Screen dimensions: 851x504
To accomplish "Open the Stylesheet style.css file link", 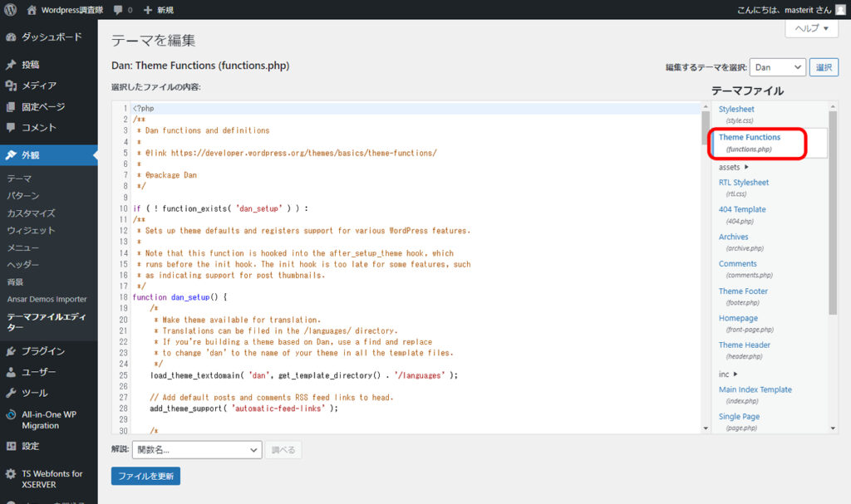I will tap(736, 110).
